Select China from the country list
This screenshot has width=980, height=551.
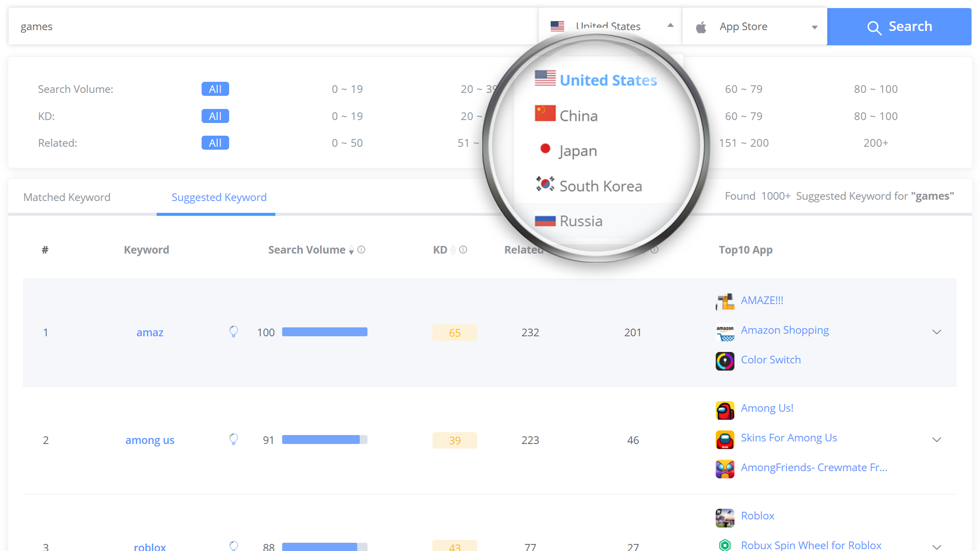[578, 115]
